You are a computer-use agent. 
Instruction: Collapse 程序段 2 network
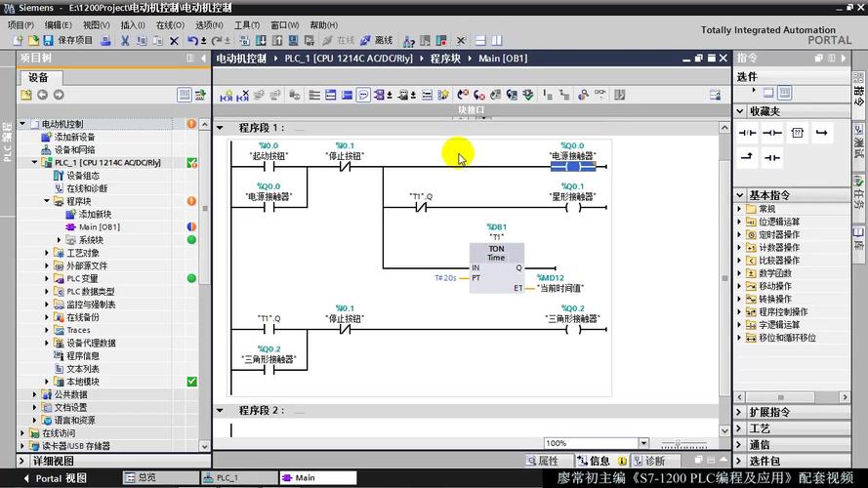coord(221,411)
